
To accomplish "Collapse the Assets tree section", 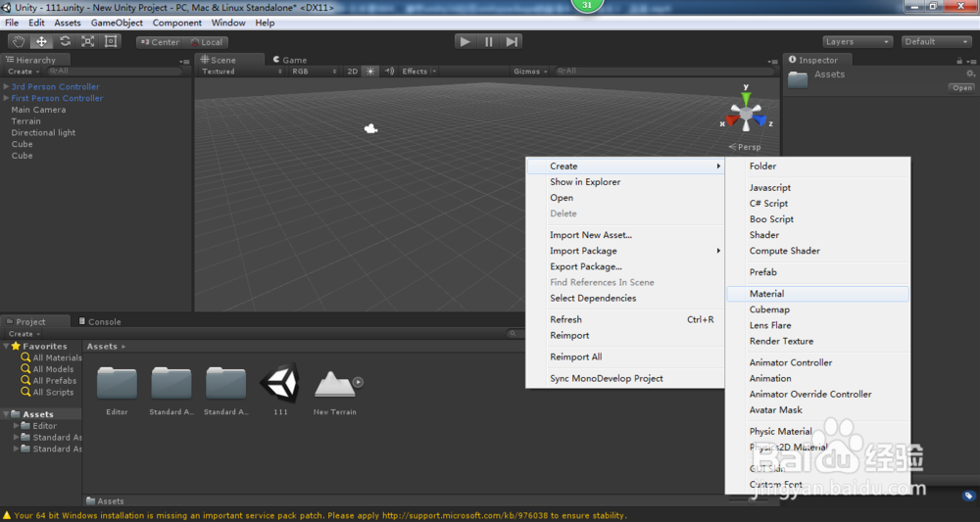I will coord(6,414).
